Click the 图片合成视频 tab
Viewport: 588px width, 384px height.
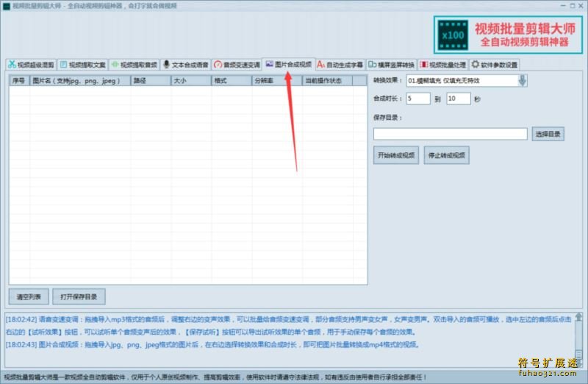point(289,64)
